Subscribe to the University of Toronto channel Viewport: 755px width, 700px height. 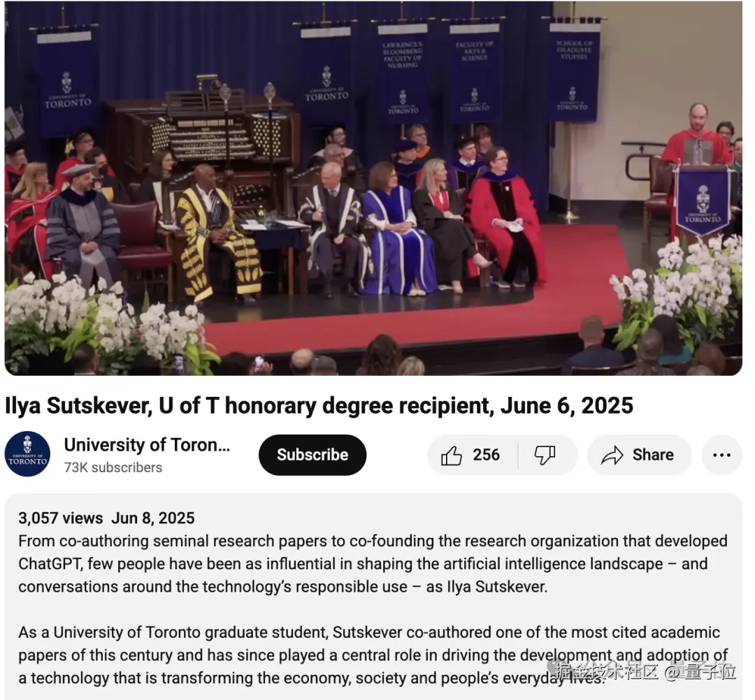pos(312,455)
